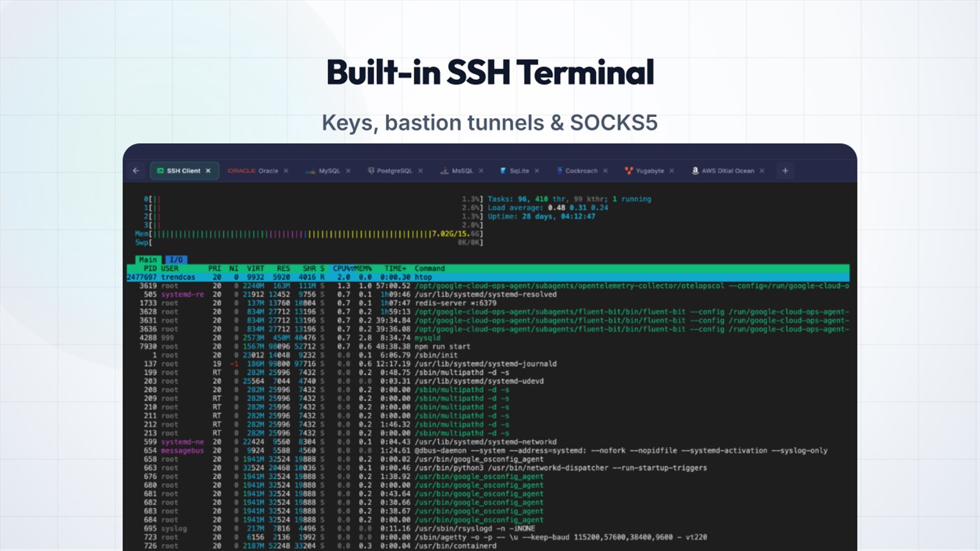
Task: Go to the Yugabyte tab
Action: [x=649, y=171]
